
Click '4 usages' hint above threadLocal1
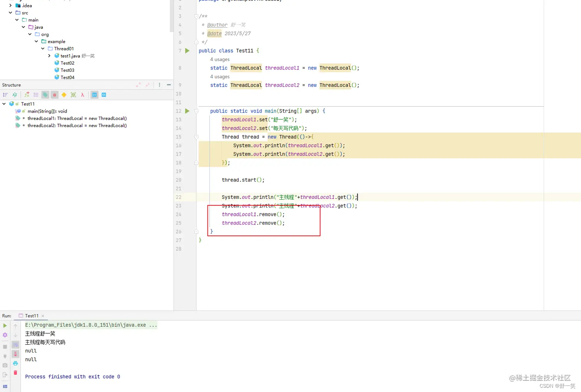tap(220, 60)
